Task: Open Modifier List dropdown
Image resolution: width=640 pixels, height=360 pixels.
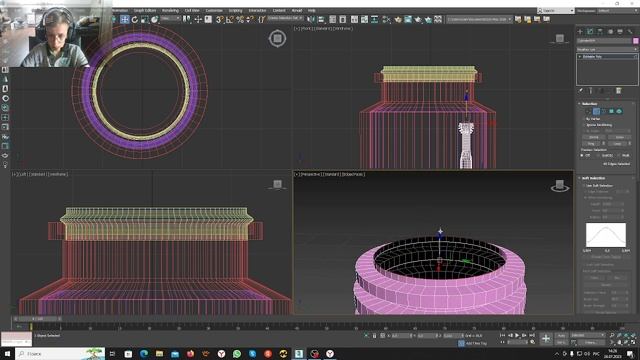Action: pos(607,49)
